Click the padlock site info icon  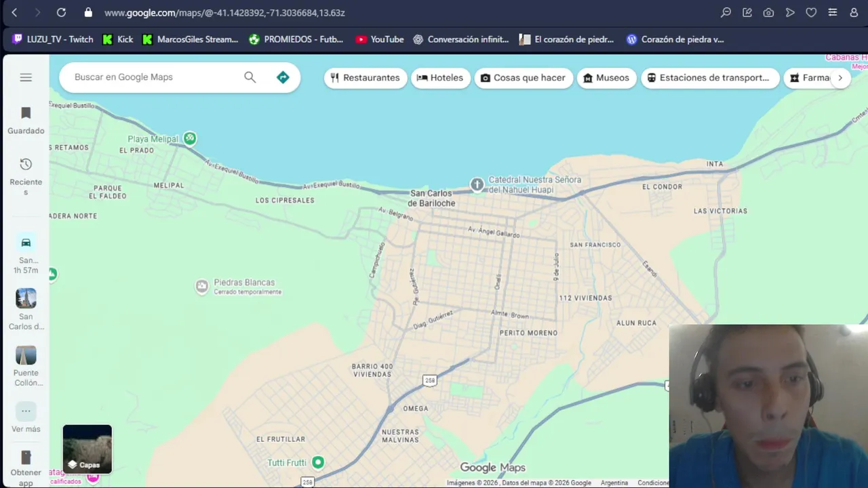[x=87, y=12]
